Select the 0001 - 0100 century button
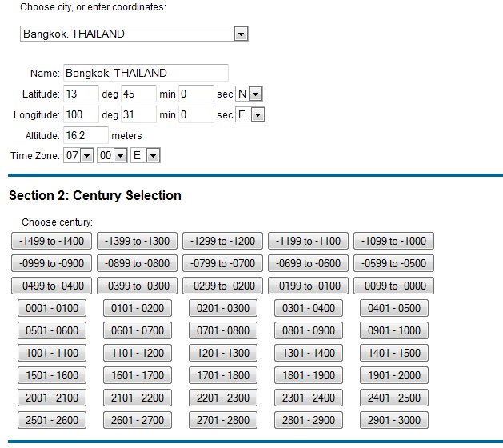This screenshot has width=503, height=448. pyautogui.click(x=52, y=308)
